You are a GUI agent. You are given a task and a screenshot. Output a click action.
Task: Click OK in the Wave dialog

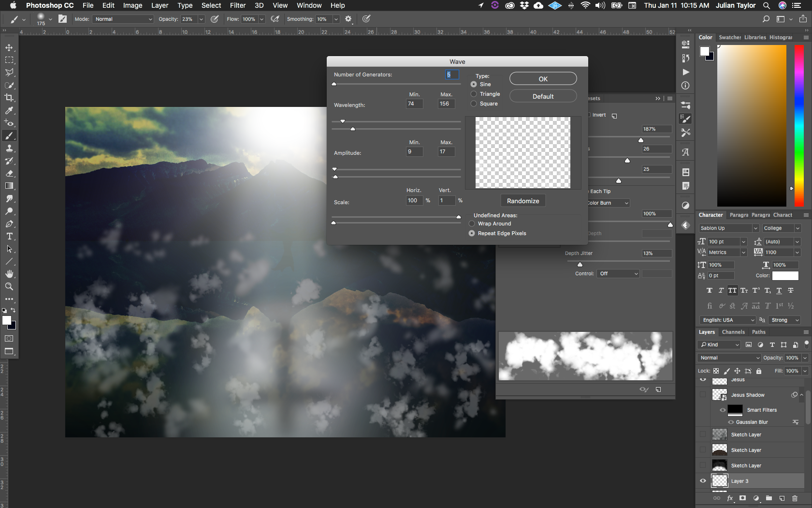pos(543,79)
